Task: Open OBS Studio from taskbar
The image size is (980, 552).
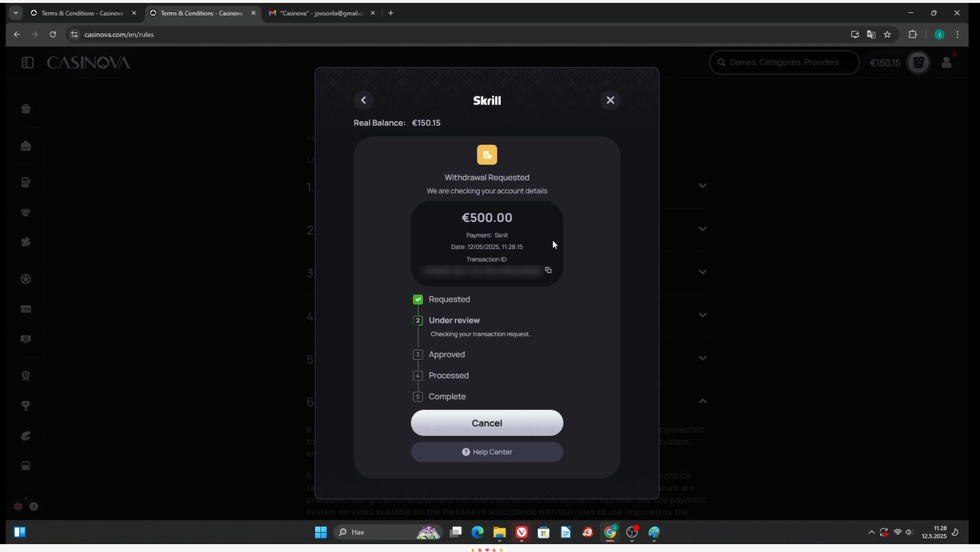Action: coord(632,532)
